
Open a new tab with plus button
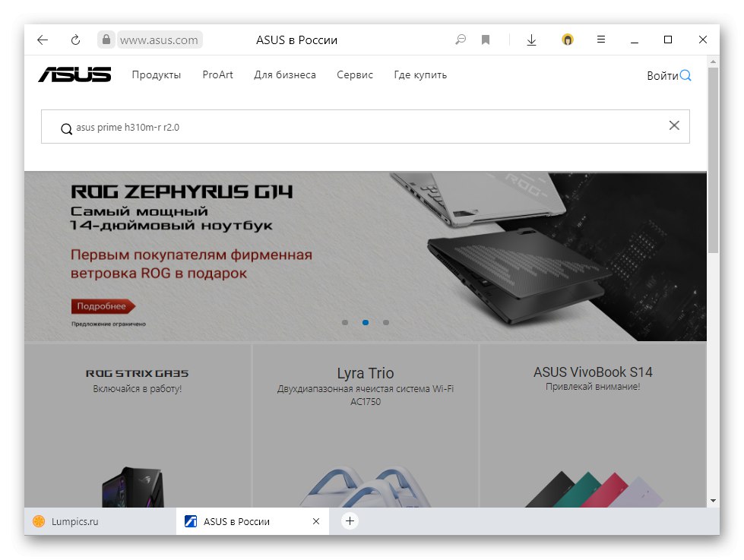coord(350,521)
